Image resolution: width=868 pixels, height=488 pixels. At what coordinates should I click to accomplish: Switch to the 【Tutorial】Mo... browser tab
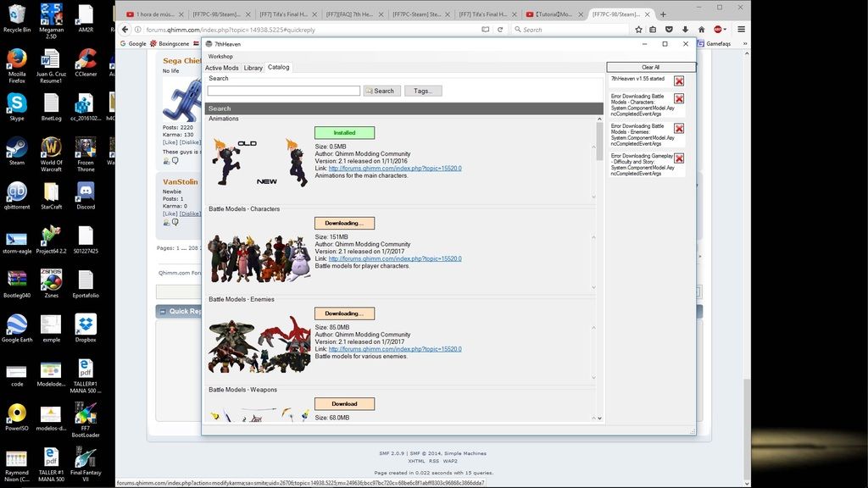coord(554,14)
